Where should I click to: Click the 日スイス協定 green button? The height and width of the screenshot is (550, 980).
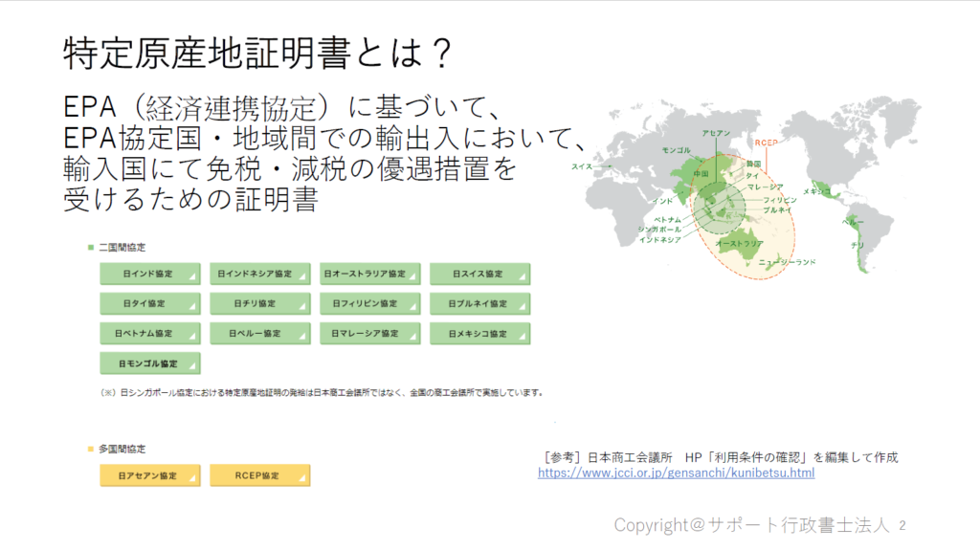479,274
